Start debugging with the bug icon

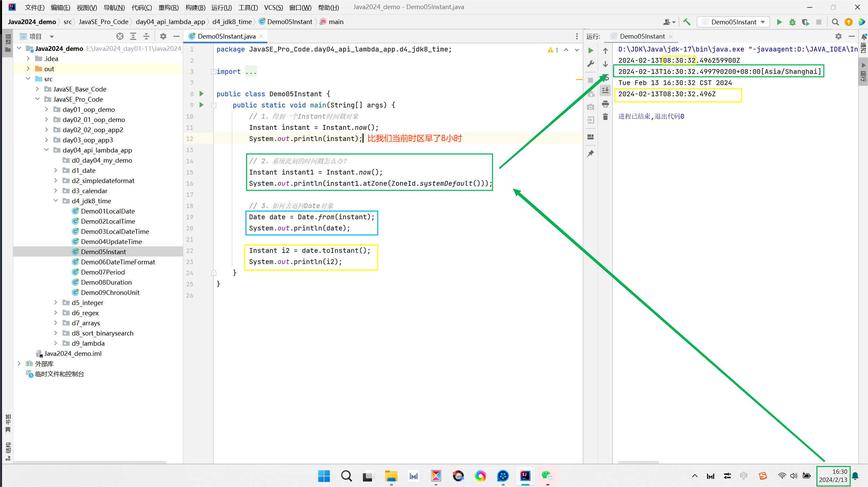792,22
